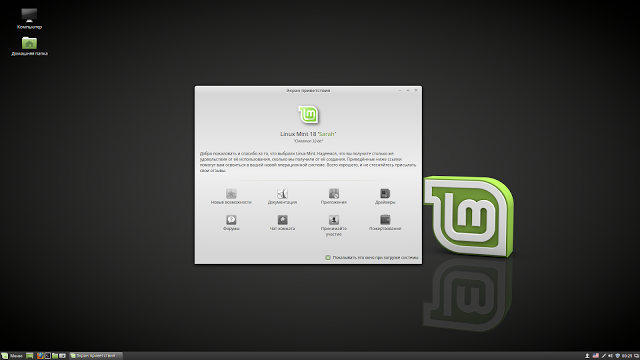640x360 pixels.
Task: Open the file manager from the panel
Action: tap(55, 356)
